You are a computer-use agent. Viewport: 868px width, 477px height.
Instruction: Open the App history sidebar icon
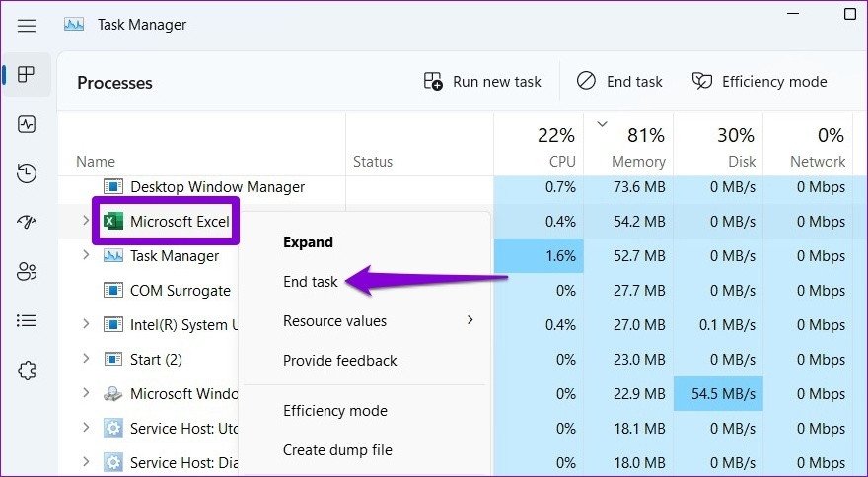pyautogui.click(x=27, y=173)
